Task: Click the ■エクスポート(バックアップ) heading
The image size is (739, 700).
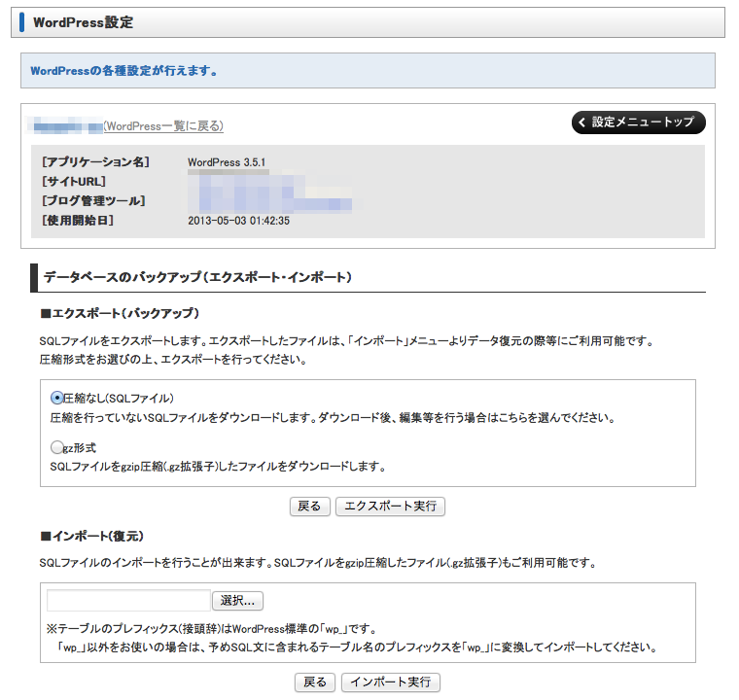Action: point(120,313)
